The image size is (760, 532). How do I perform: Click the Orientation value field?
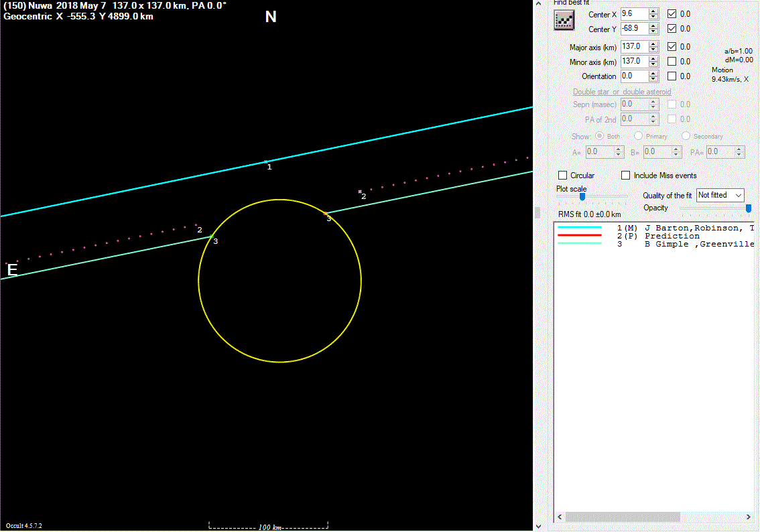pos(635,76)
